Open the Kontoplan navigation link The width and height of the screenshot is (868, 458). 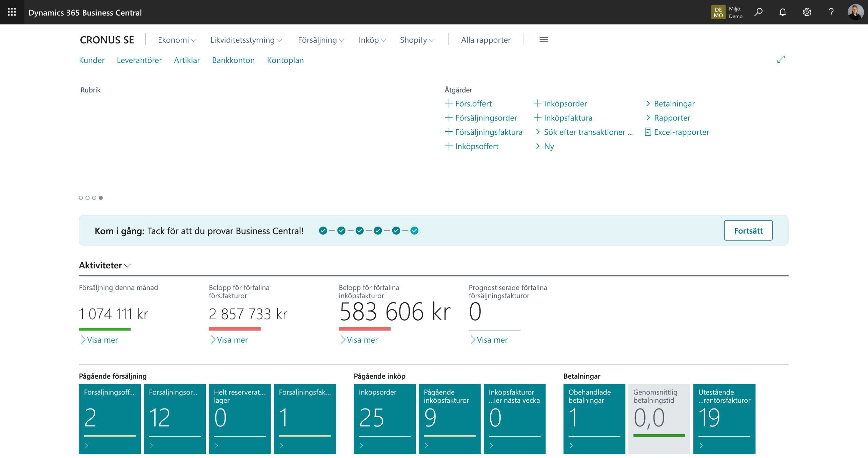tap(285, 60)
